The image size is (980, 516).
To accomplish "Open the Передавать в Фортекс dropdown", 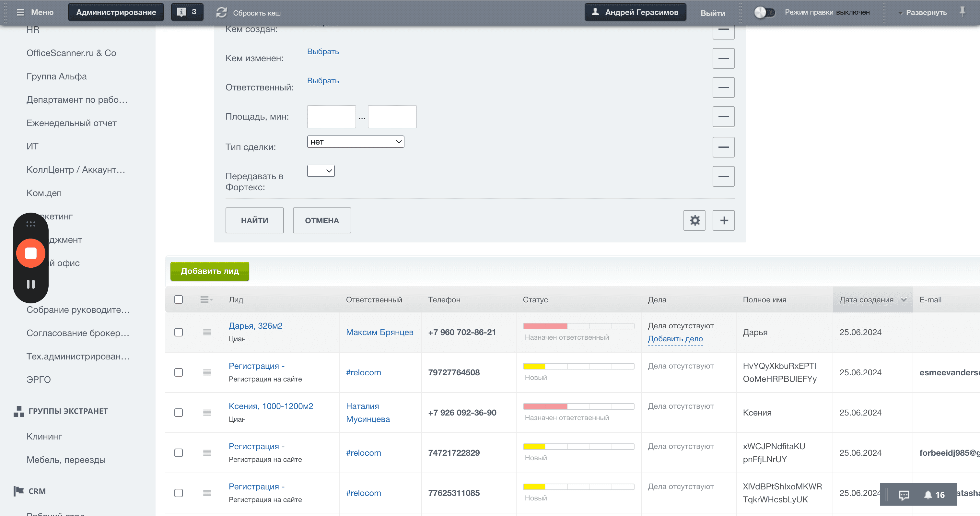I will (x=321, y=171).
